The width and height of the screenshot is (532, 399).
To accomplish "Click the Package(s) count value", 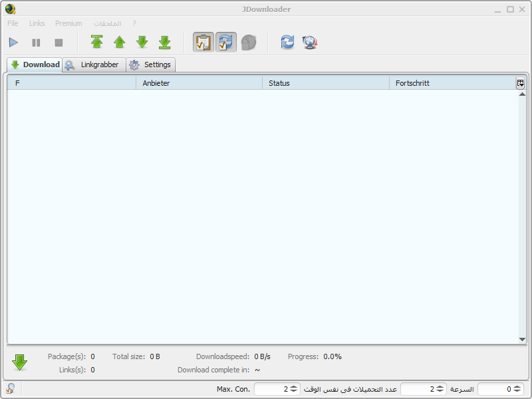I will point(92,356).
